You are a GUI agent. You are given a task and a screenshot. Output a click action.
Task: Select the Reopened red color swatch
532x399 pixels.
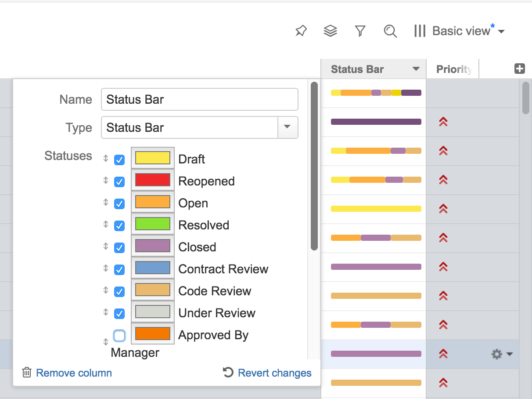152,180
